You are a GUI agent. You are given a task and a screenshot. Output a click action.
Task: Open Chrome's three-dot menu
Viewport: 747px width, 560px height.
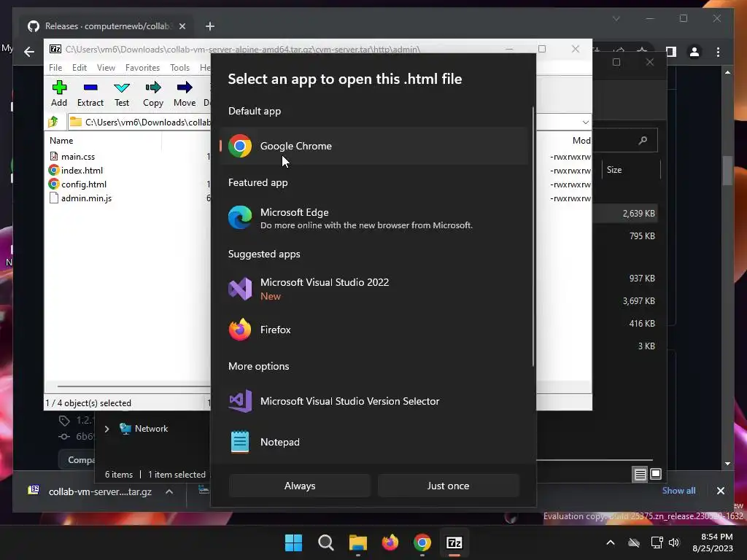click(x=718, y=52)
